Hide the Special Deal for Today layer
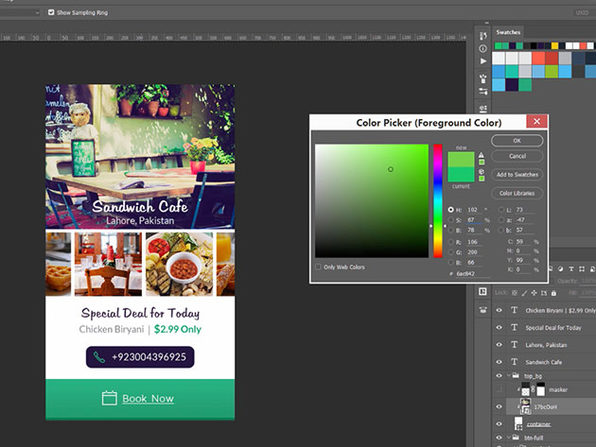Image resolution: width=596 pixels, height=447 pixels. point(499,327)
